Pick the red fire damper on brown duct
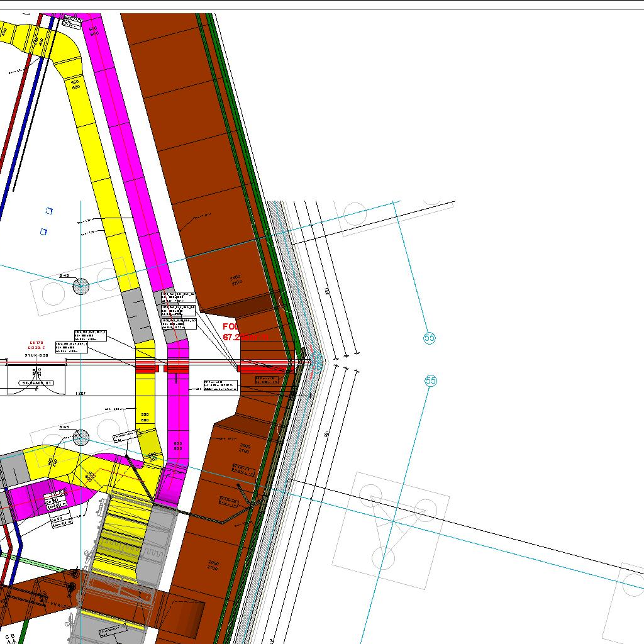This screenshot has width=644, height=644. click(265, 368)
